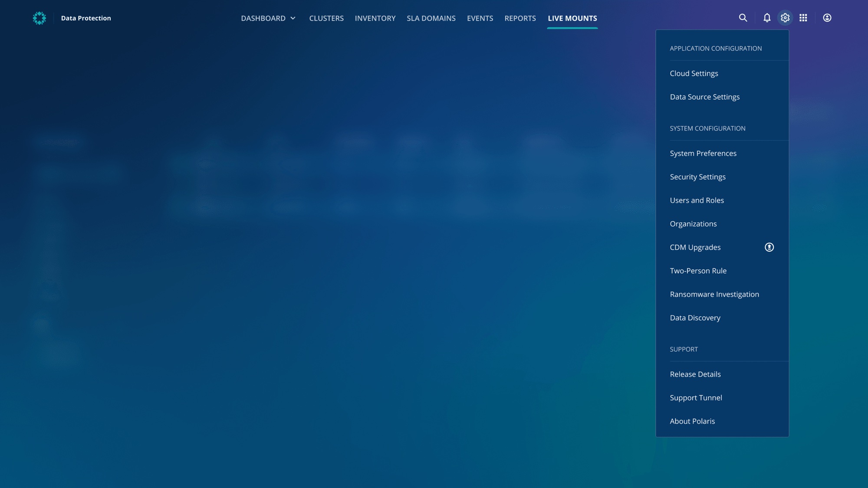Image resolution: width=868 pixels, height=488 pixels.
Task: Go to the Clusters tab
Action: [326, 18]
